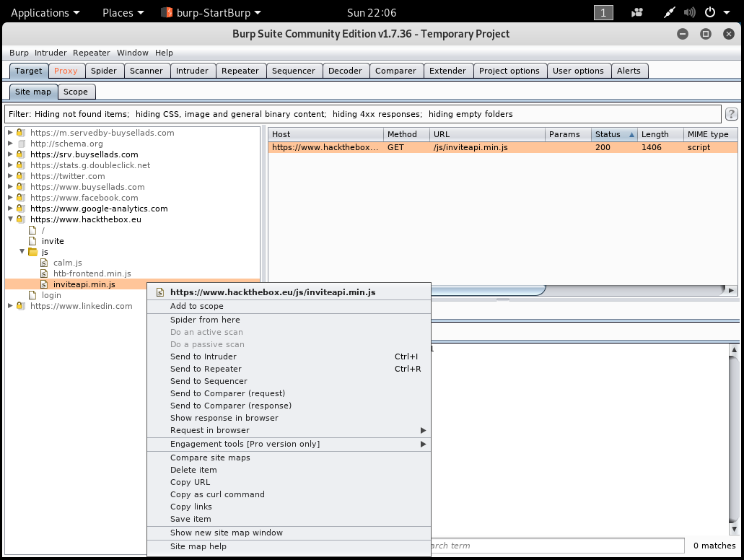Switch to the Proxy tab
The height and width of the screenshot is (560, 744).
click(66, 71)
